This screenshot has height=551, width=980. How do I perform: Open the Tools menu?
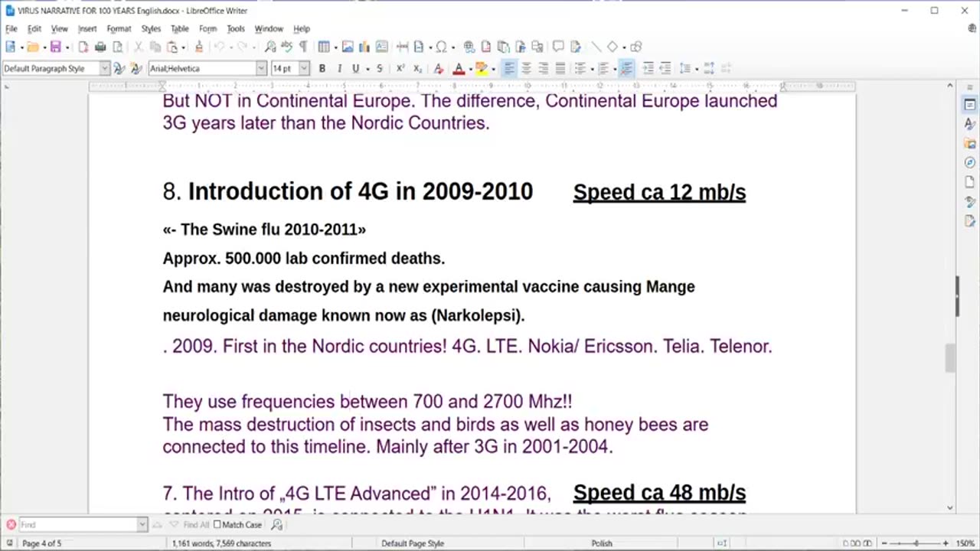tap(236, 28)
